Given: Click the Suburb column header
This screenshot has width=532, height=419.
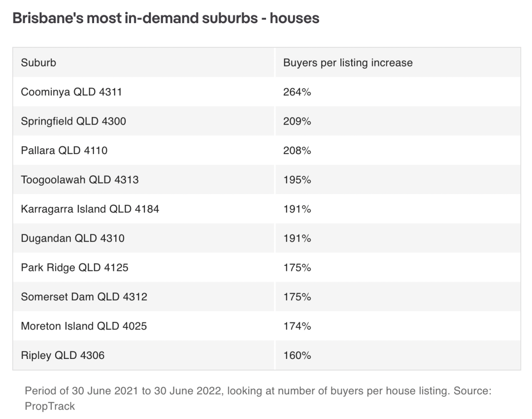Looking at the screenshot, I should tap(38, 63).
